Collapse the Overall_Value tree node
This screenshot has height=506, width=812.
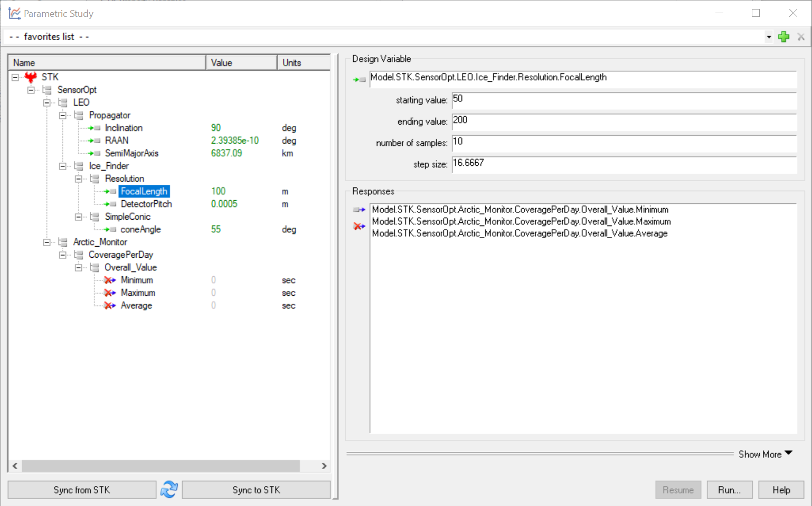tap(79, 267)
